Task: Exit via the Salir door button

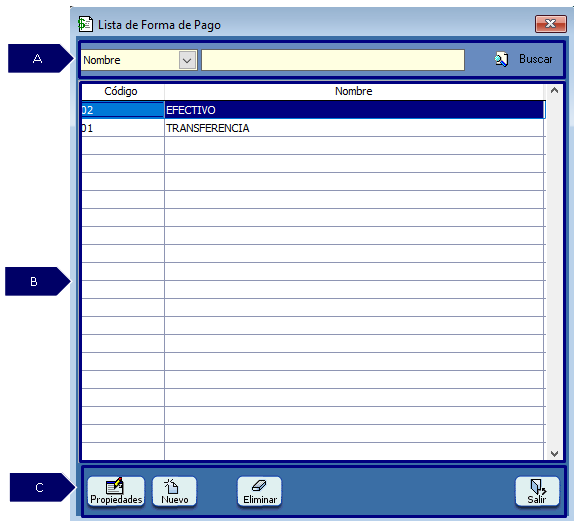Action: pos(537,492)
